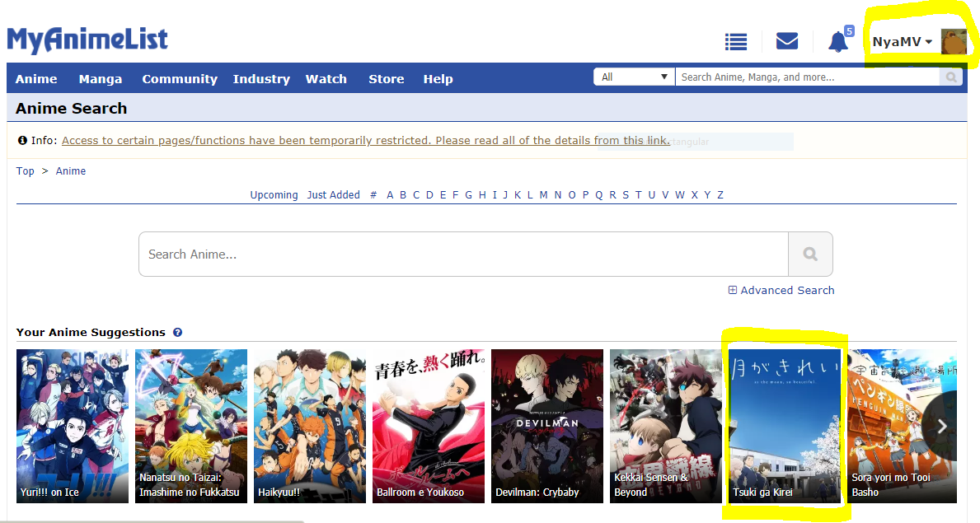Open the NyaMV user account dropdown
This screenshot has height=523, width=980.
902,42
